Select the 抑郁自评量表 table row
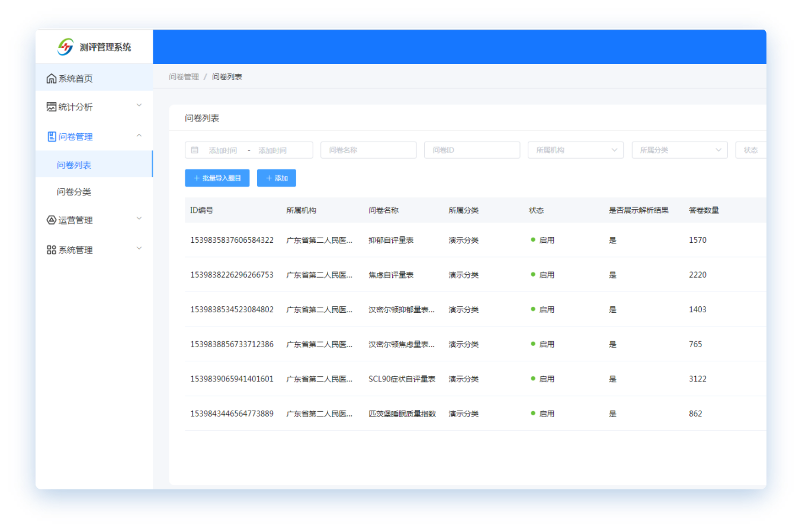This screenshot has height=532, width=802. [391, 241]
